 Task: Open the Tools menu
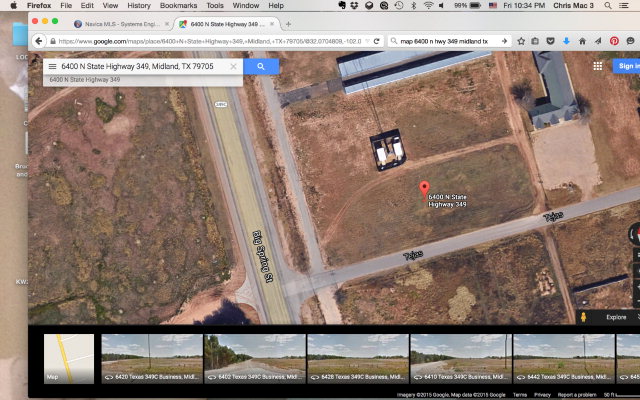(x=215, y=6)
